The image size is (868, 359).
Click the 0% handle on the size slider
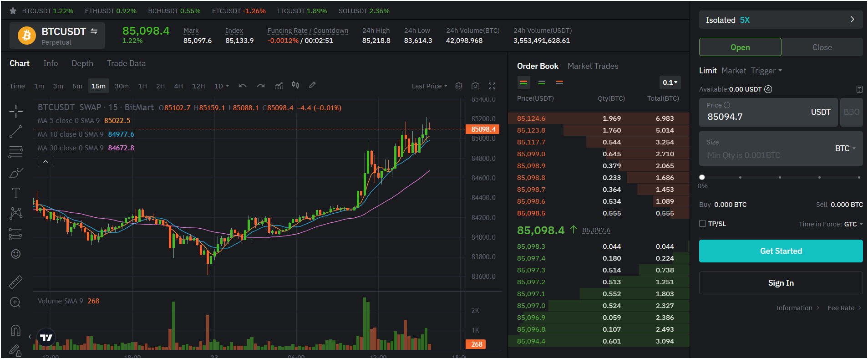[x=702, y=177]
